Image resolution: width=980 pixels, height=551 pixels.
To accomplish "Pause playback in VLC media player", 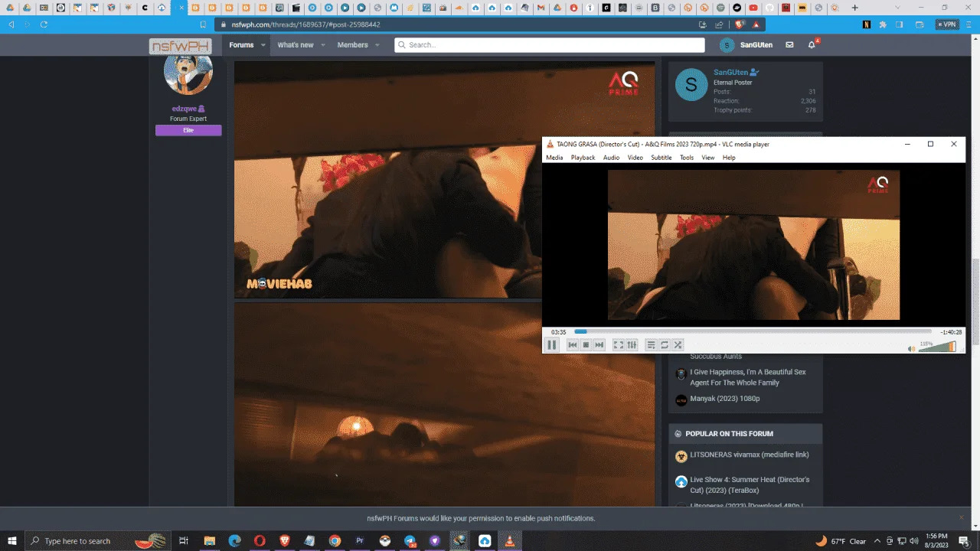I will 551,345.
